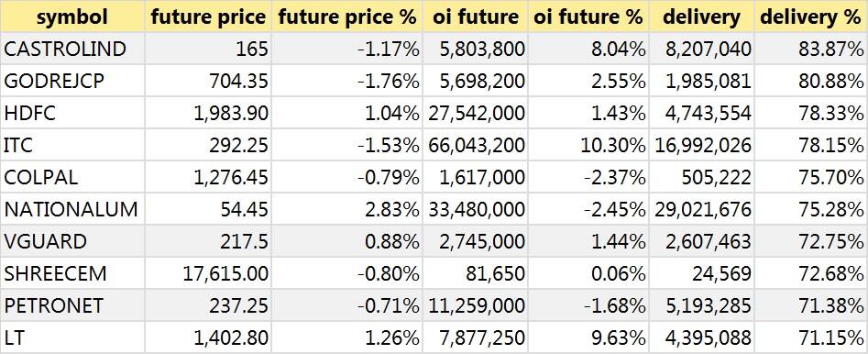The width and height of the screenshot is (868, 354).
Task: Select the GODREJCP symbol cell
Action: pos(72,81)
